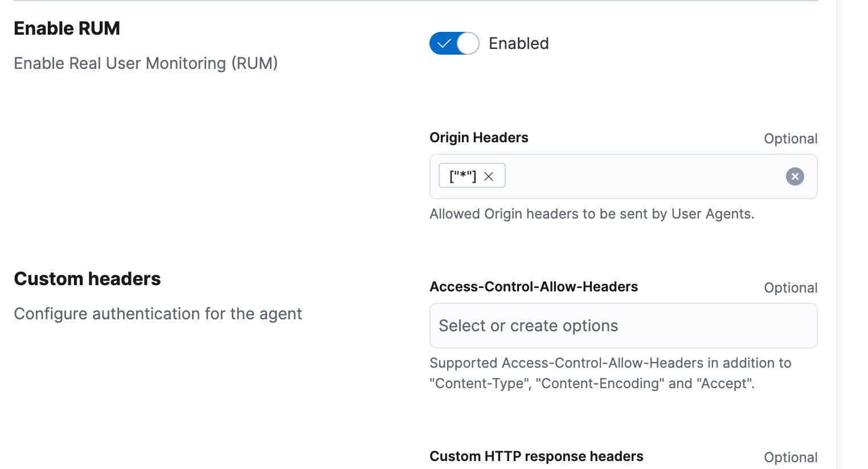Click the checkmark inside the Enabled toggle
Image resolution: width=868 pixels, height=469 pixels.
pos(444,43)
